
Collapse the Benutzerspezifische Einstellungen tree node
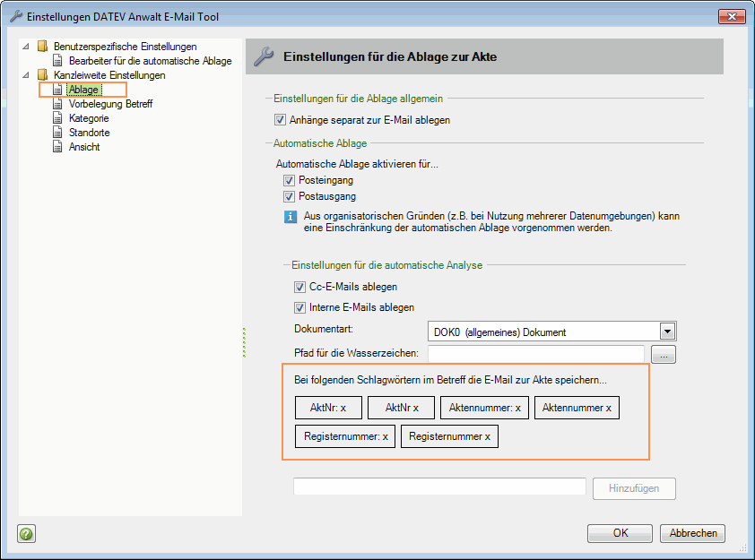point(26,47)
